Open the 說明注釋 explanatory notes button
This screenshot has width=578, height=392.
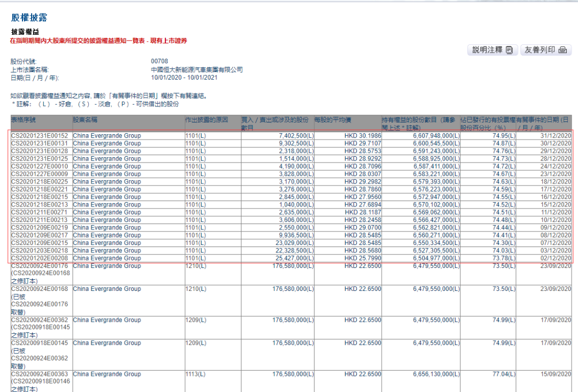pyautogui.click(x=492, y=50)
